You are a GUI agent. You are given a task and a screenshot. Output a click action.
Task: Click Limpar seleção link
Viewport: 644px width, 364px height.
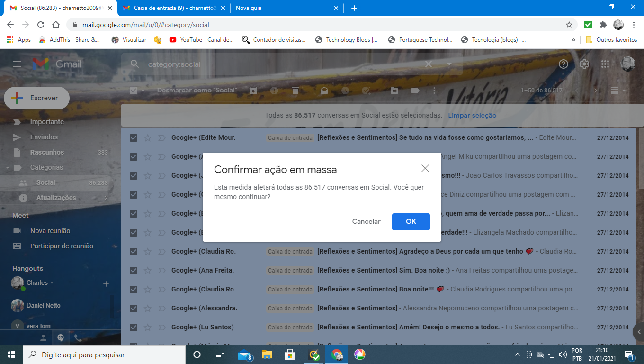pyautogui.click(x=472, y=115)
